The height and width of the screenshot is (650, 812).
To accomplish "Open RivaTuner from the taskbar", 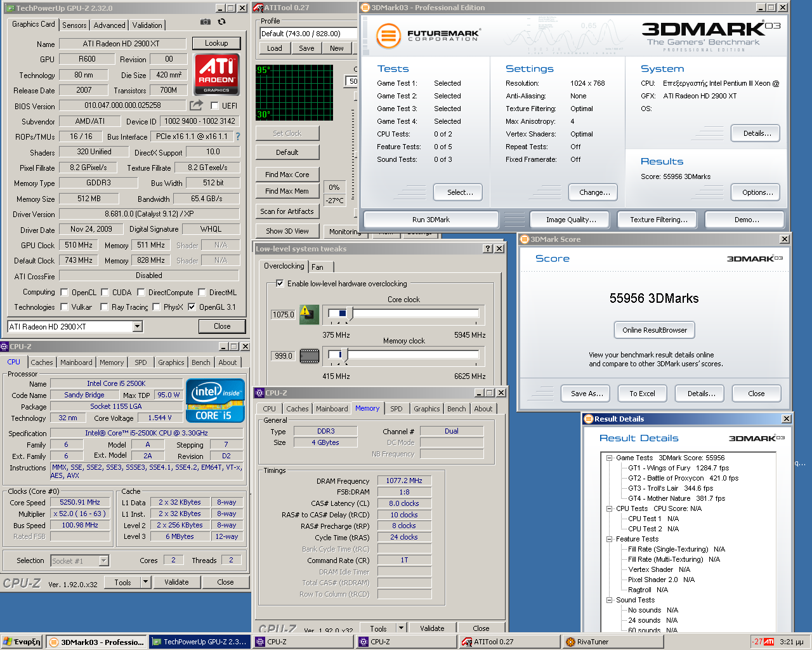I will (x=613, y=642).
